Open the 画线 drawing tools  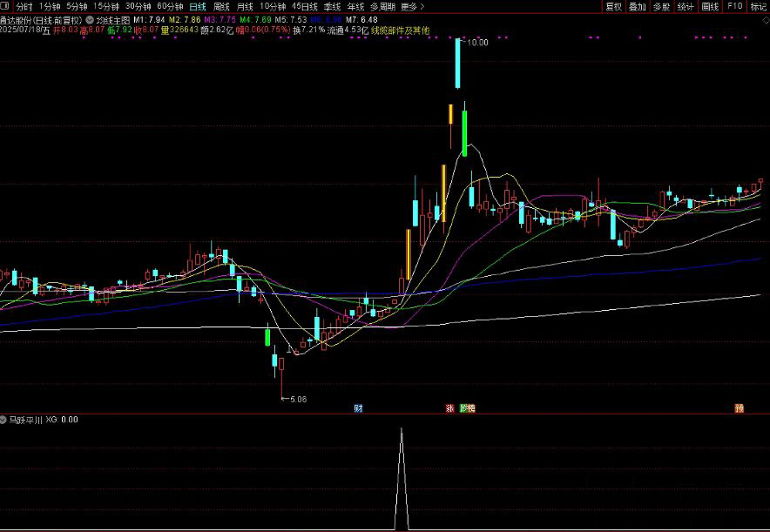(x=710, y=6)
